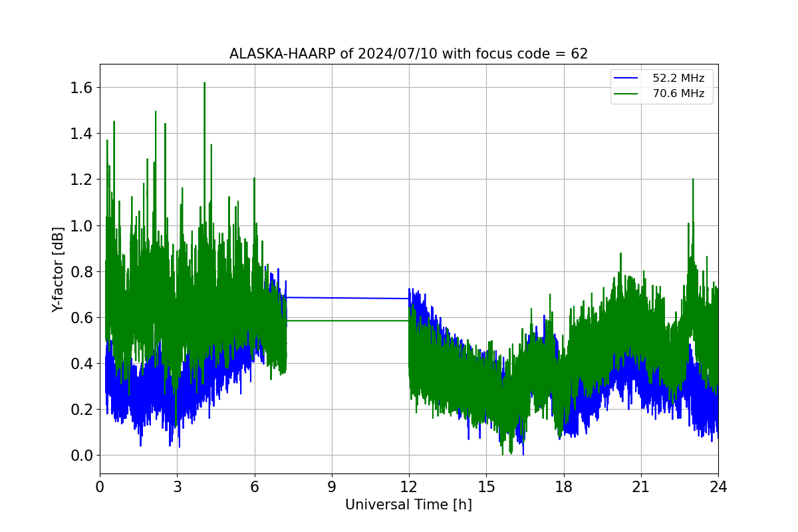Click x-axis tick label '15'
This screenshot has height=532, width=798.
point(486,486)
